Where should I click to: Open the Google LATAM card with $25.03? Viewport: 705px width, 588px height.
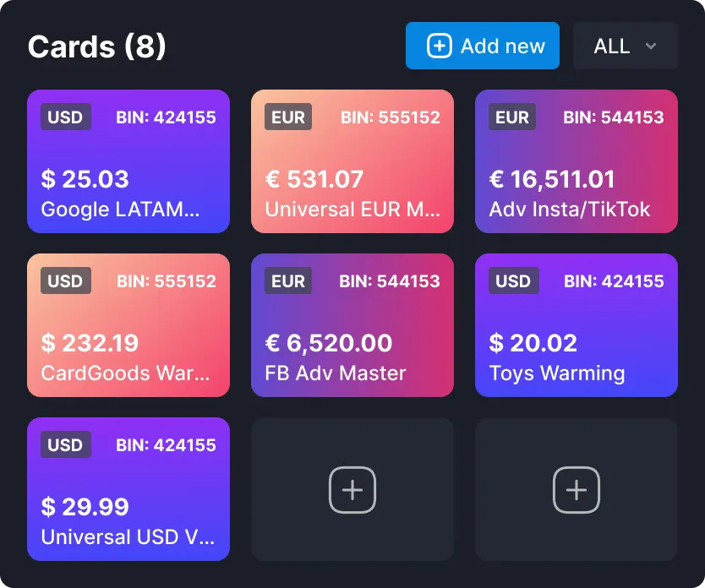tap(128, 161)
